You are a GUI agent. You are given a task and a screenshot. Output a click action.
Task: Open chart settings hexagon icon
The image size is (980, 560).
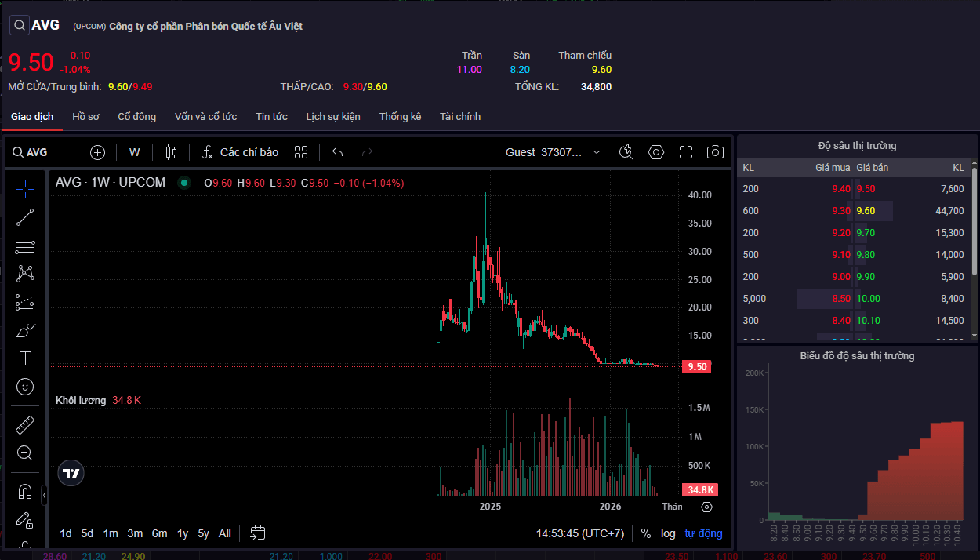coord(656,152)
